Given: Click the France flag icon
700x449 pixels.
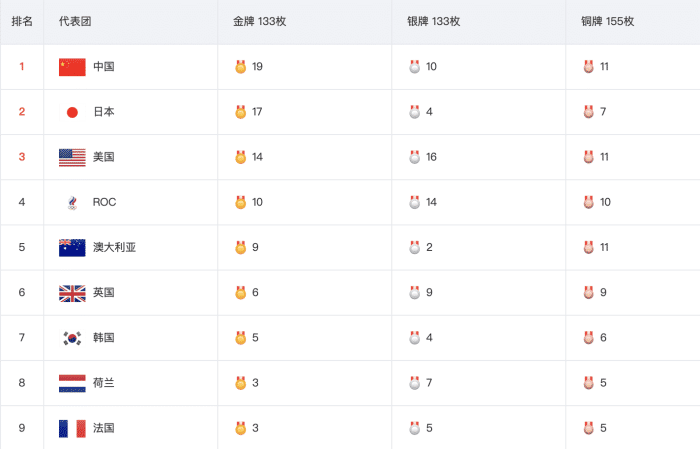Looking at the screenshot, I should click(72, 428).
